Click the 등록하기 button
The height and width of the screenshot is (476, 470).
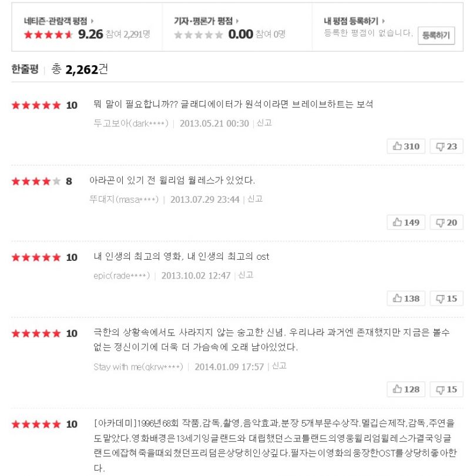click(436, 35)
